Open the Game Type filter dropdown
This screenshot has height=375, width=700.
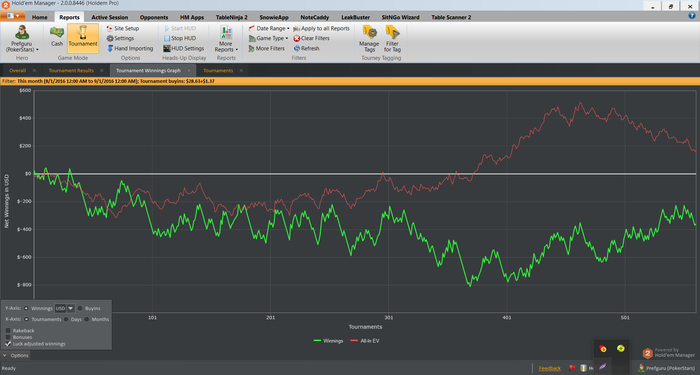coord(268,38)
